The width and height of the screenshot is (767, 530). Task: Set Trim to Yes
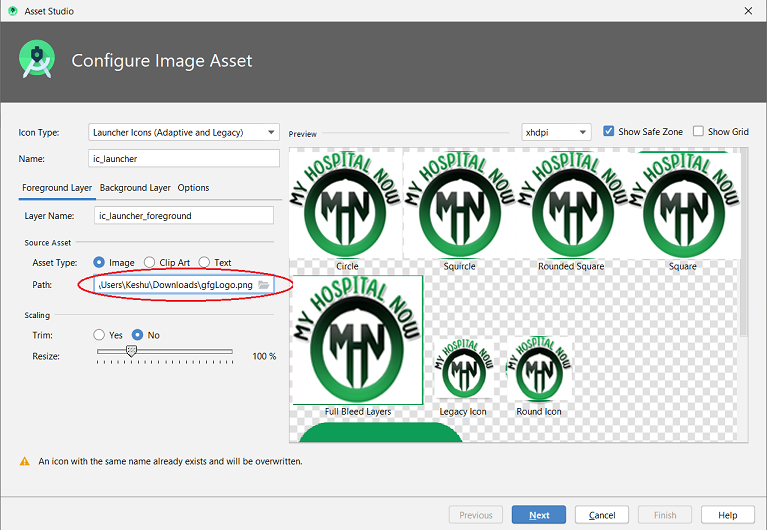pyautogui.click(x=99, y=335)
